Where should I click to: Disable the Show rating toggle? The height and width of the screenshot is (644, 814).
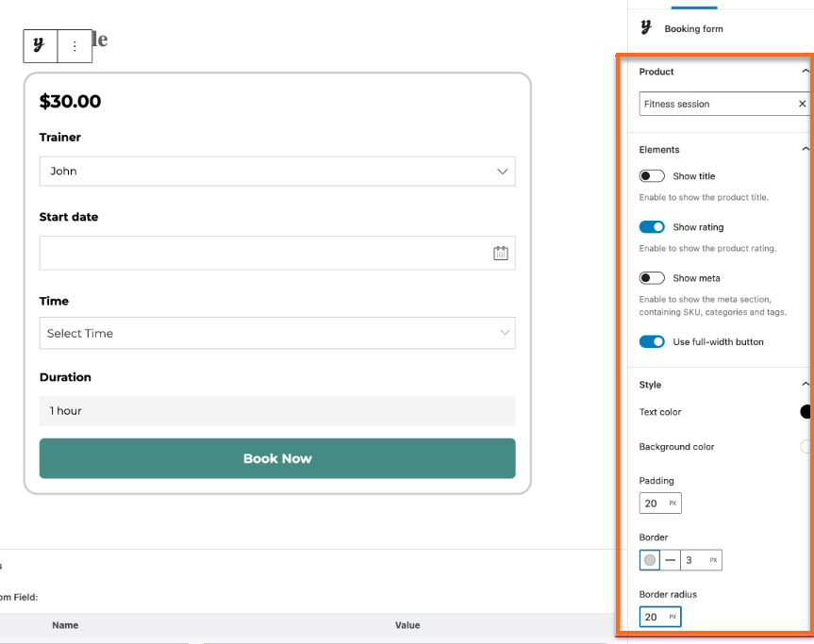(652, 226)
